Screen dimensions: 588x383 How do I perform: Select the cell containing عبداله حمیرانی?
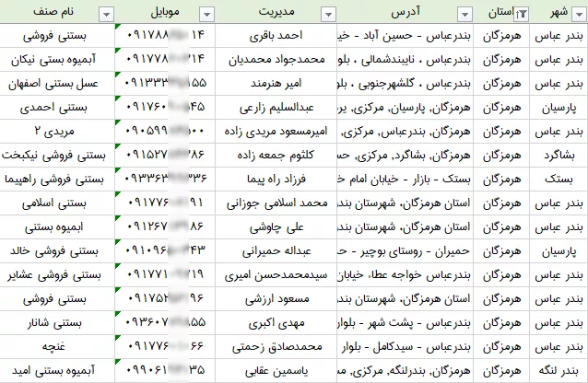point(276,251)
